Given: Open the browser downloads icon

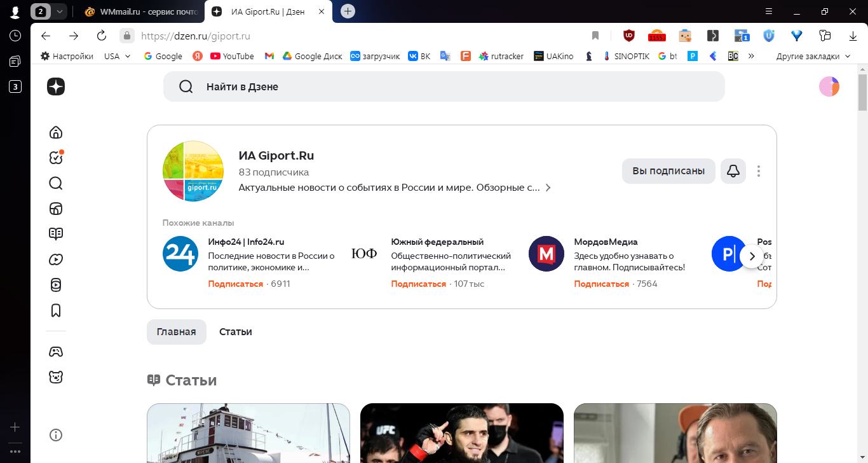Looking at the screenshot, I should point(853,36).
